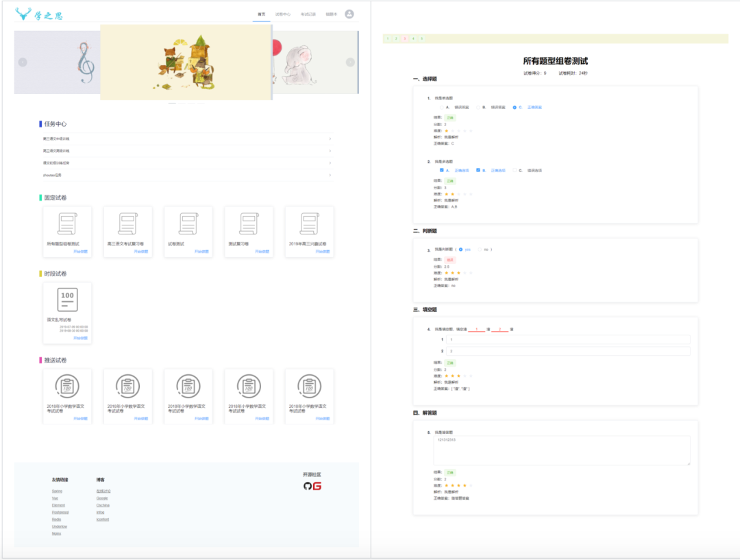Click 开始做题 on 所有题型组卷测试 card

tap(81, 252)
